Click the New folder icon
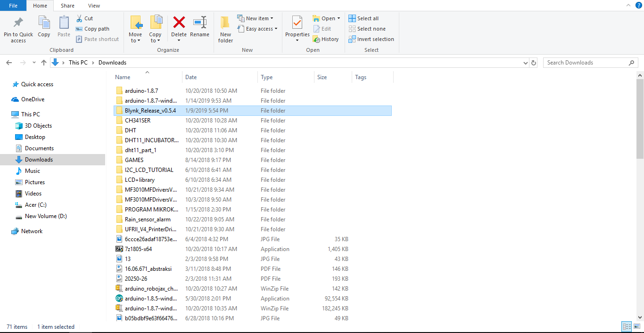The image size is (644, 333). pos(225,22)
